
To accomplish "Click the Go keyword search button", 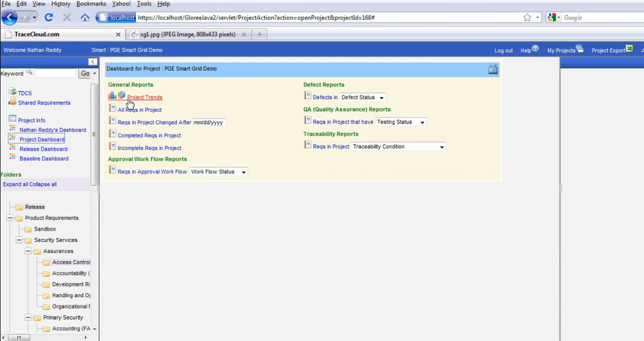I will point(85,73).
